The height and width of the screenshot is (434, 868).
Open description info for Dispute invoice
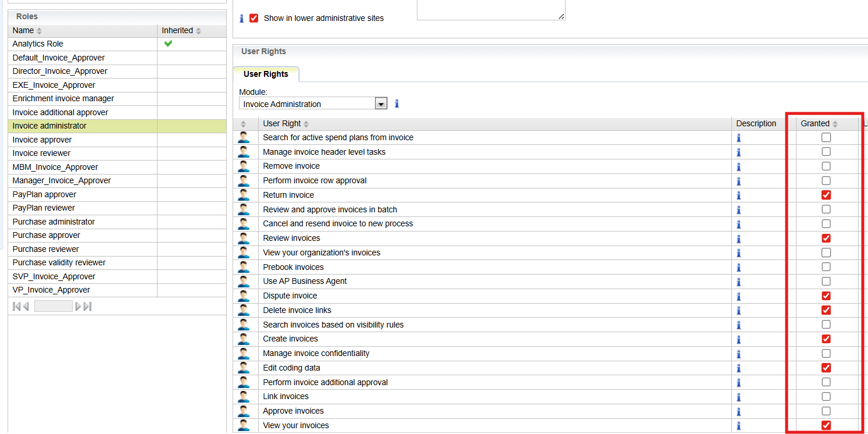739,296
